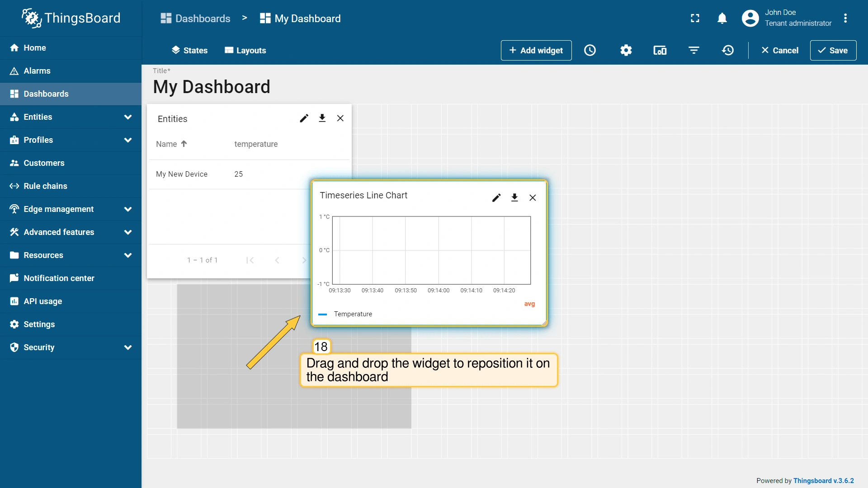Remove the Timeseries Line Chart widget
868x488 pixels.
pos(533,197)
